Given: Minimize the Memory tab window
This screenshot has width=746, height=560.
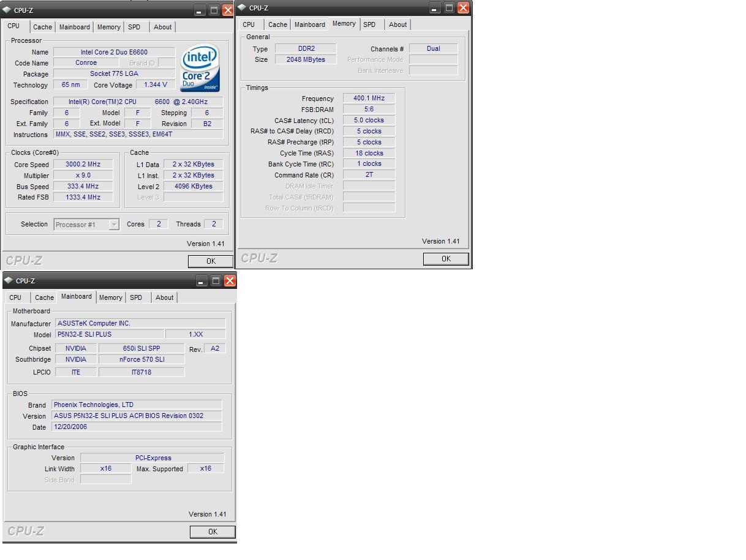Looking at the screenshot, I should (x=435, y=8).
